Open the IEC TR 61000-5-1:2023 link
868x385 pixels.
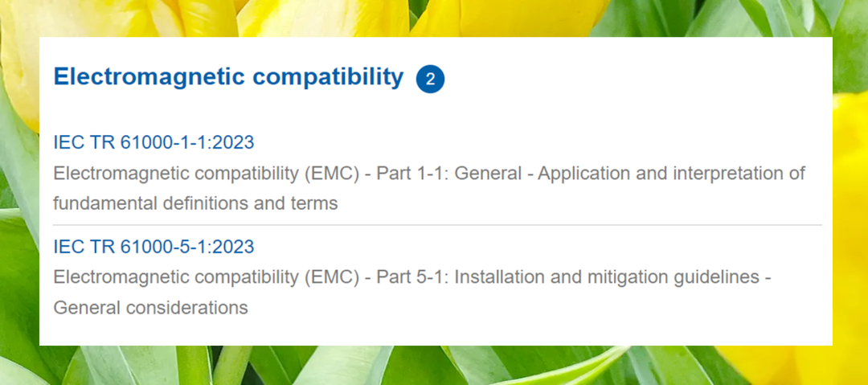154,247
